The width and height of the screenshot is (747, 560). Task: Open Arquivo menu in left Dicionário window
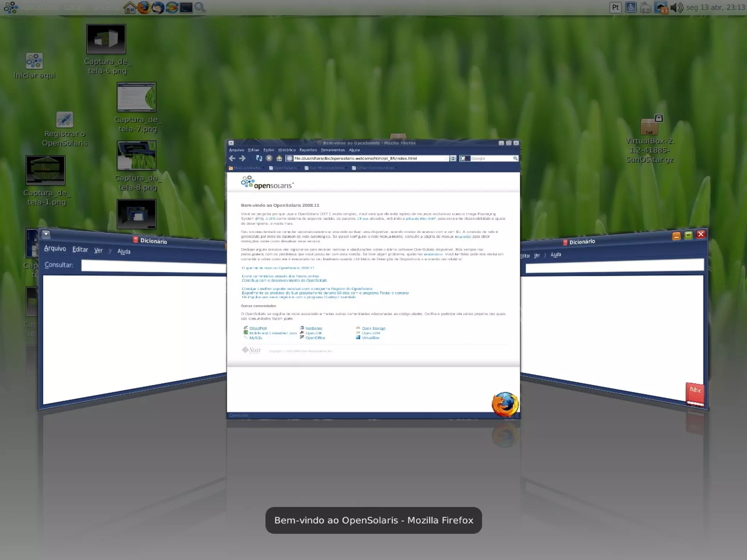pos(55,248)
